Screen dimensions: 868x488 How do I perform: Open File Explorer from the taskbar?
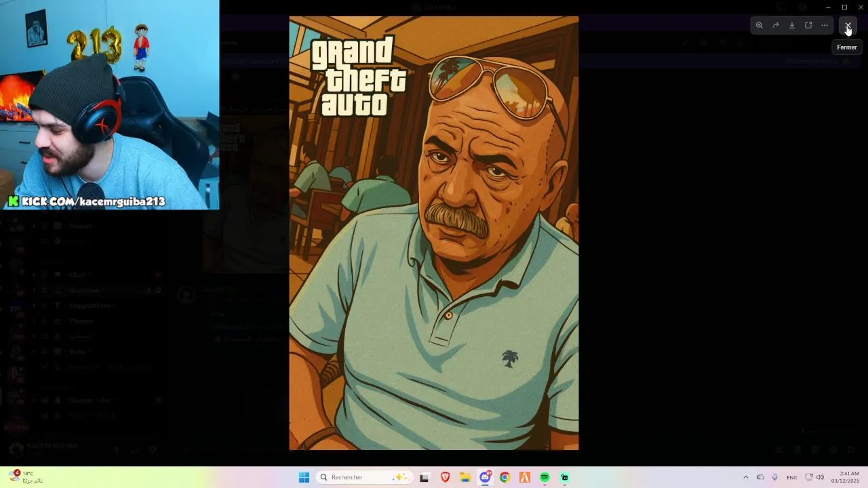pos(465,478)
